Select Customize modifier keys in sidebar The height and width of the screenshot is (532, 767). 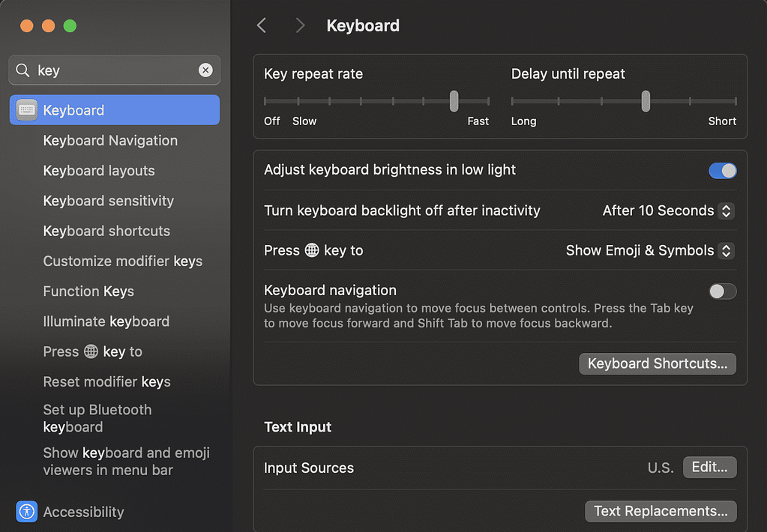pyautogui.click(x=123, y=261)
